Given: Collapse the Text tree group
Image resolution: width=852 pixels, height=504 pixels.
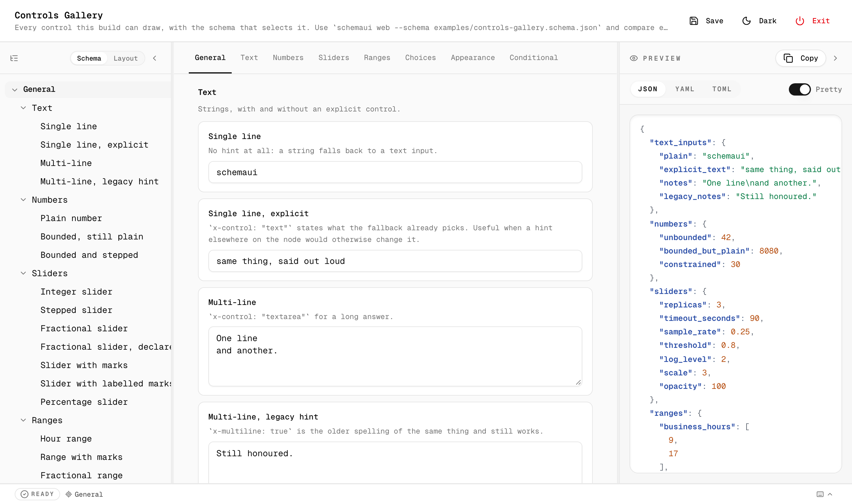Looking at the screenshot, I should pyautogui.click(x=23, y=108).
